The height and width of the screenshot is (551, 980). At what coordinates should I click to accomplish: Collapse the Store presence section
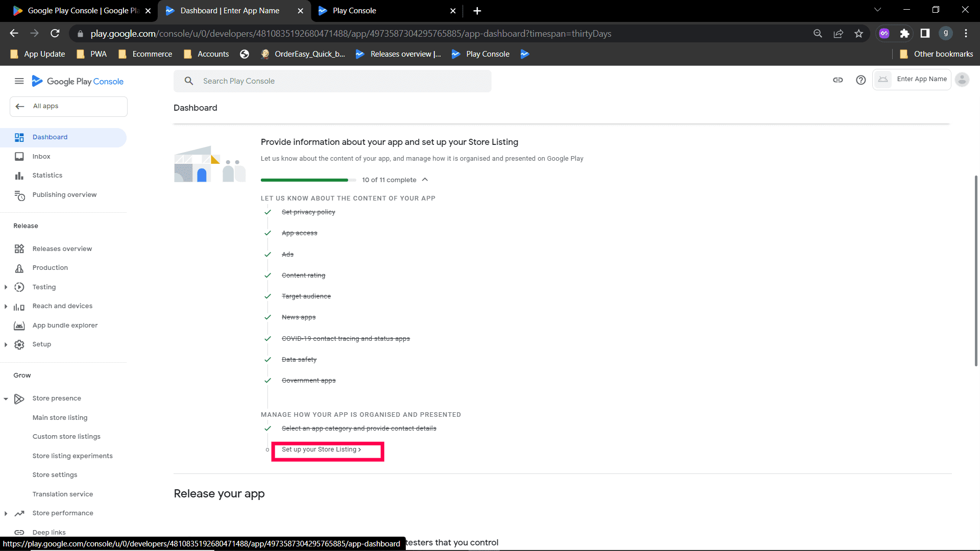click(x=6, y=399)
